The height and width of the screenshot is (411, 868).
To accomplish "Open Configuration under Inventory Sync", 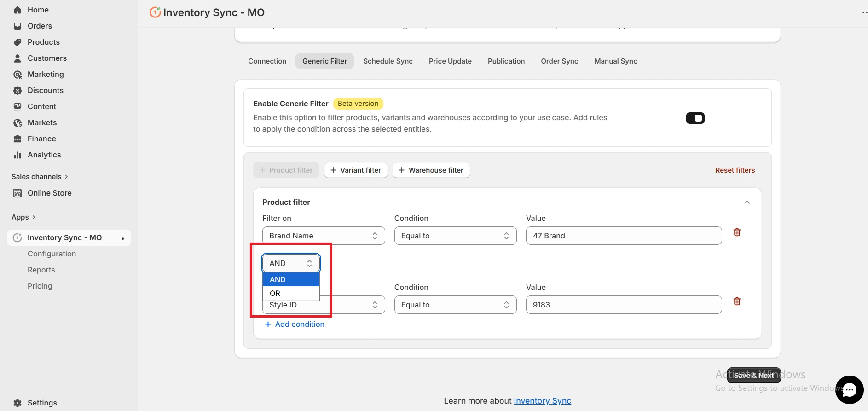I will click(x=52, y=254).
